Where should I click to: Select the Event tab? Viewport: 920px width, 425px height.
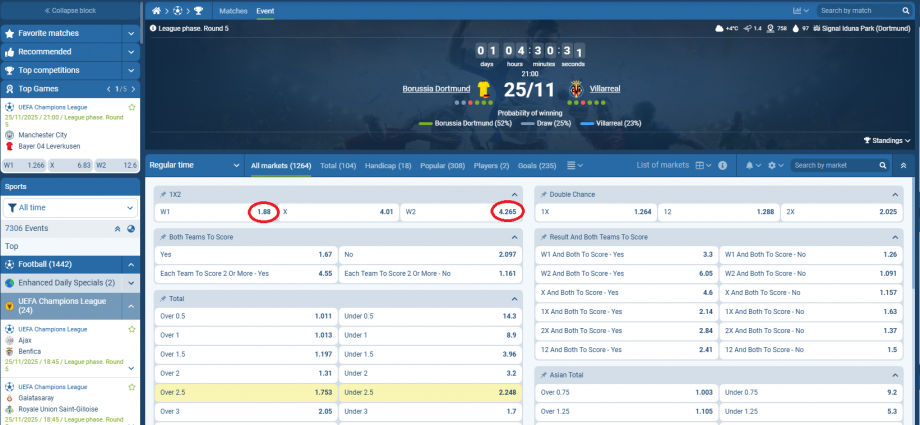click(x=265, y=11)
